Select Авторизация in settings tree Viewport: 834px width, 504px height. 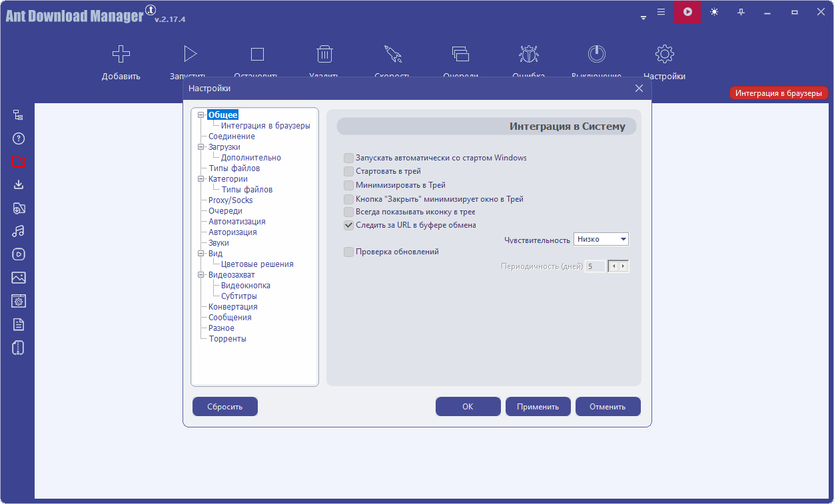coord(232,232)
